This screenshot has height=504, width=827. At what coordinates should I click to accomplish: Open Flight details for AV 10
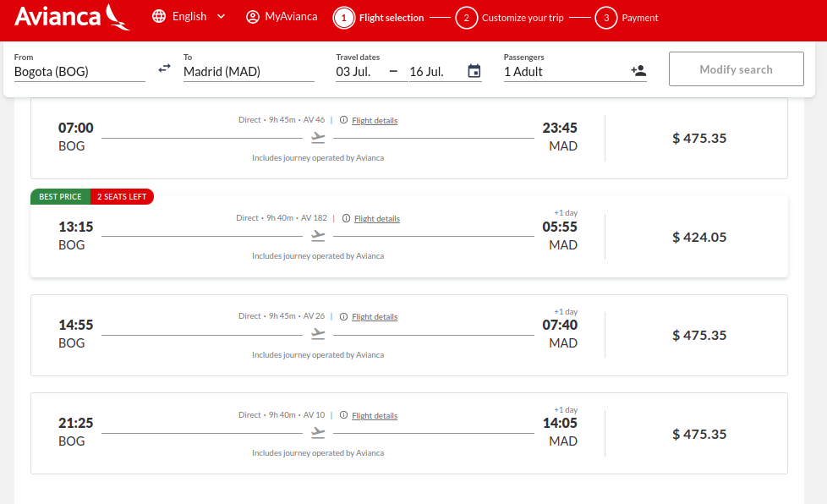pos(375,416)
